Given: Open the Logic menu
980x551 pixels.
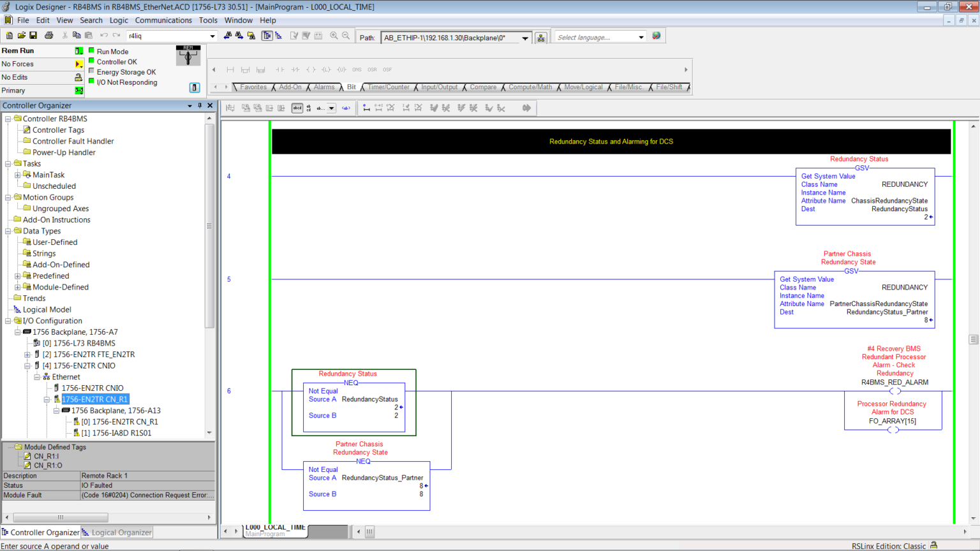Looking at the screenshot, I should [117, 20].
